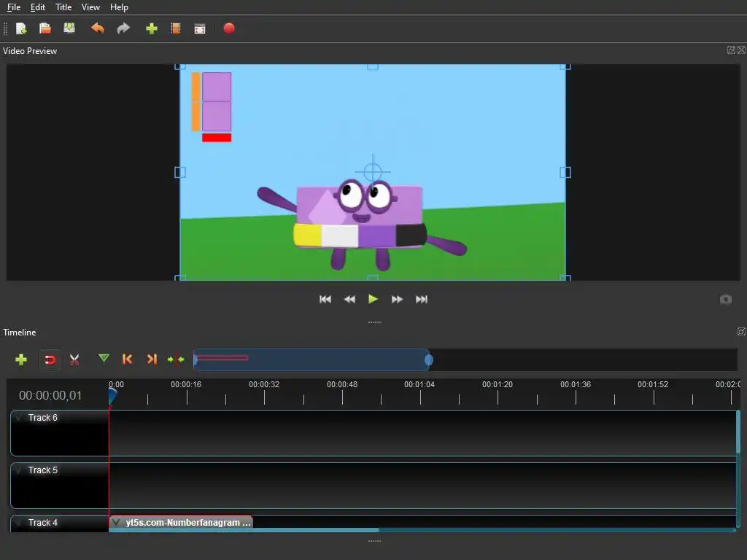The height and width of the screenshot is (560, 747).
Task: Click the timeline's horizontal scrollbar
Action: click(x=244, y=530)
